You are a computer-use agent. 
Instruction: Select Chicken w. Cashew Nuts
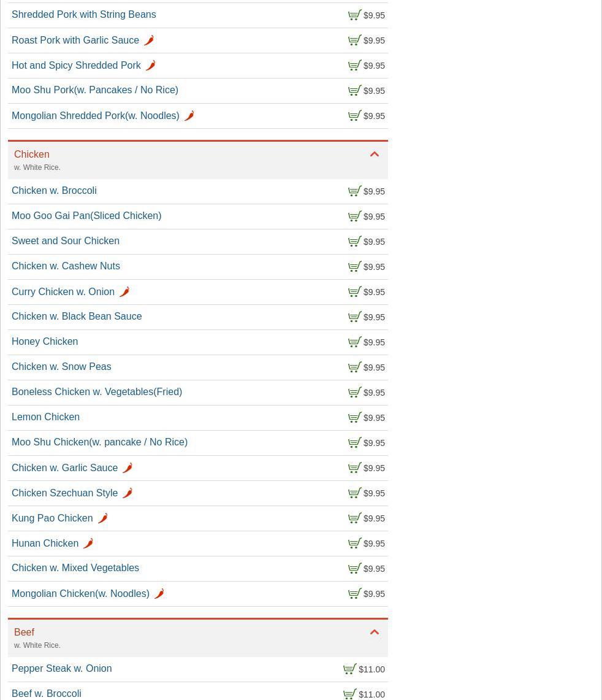click(66, 266)
